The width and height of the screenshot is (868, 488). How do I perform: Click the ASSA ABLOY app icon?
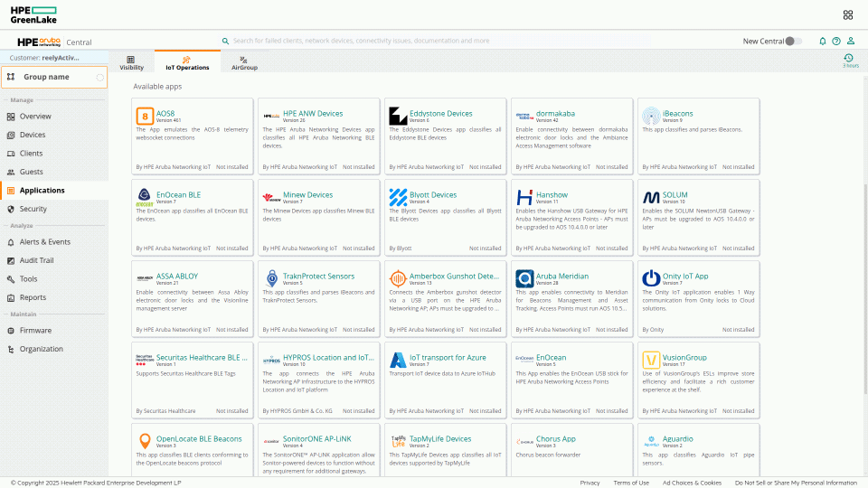pos(145,278)
